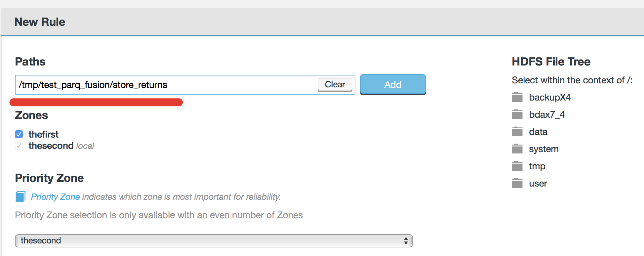Click the backupX4 folder icon

pyautogui.click(x=517, y=97)
